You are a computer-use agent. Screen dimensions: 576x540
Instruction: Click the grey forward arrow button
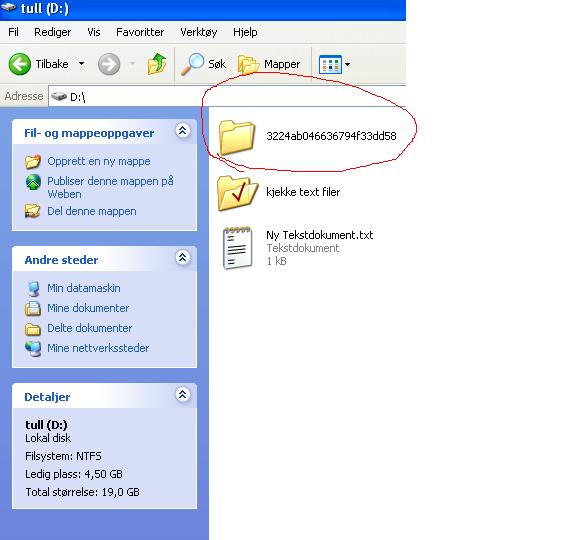[x=109, y=64]
